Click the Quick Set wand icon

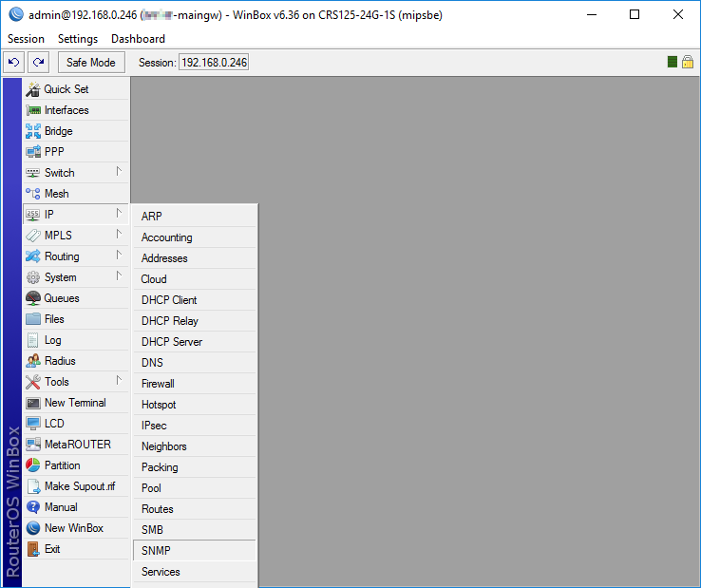point(33,89)
